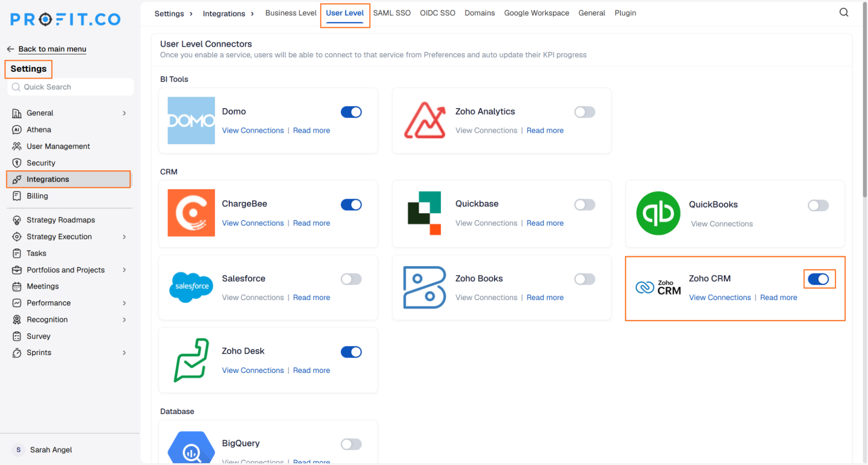Expand the Sprints chevron
Screen dimensions: 868x465
[124, 353]
